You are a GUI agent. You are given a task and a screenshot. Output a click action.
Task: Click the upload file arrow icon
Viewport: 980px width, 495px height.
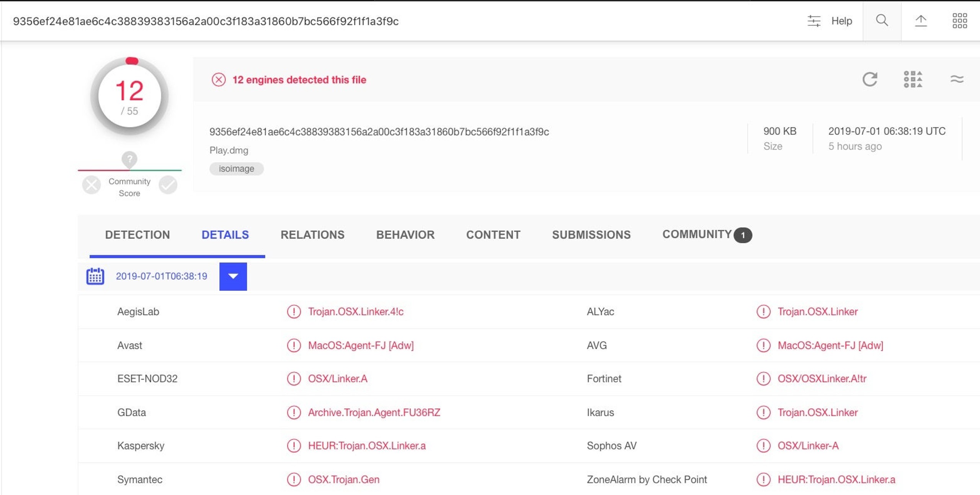921,20
